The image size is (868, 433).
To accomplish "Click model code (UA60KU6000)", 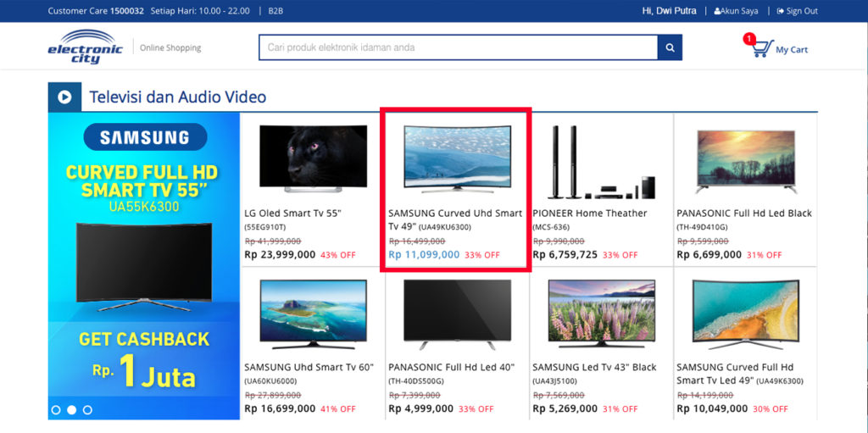I will (270, 381).
